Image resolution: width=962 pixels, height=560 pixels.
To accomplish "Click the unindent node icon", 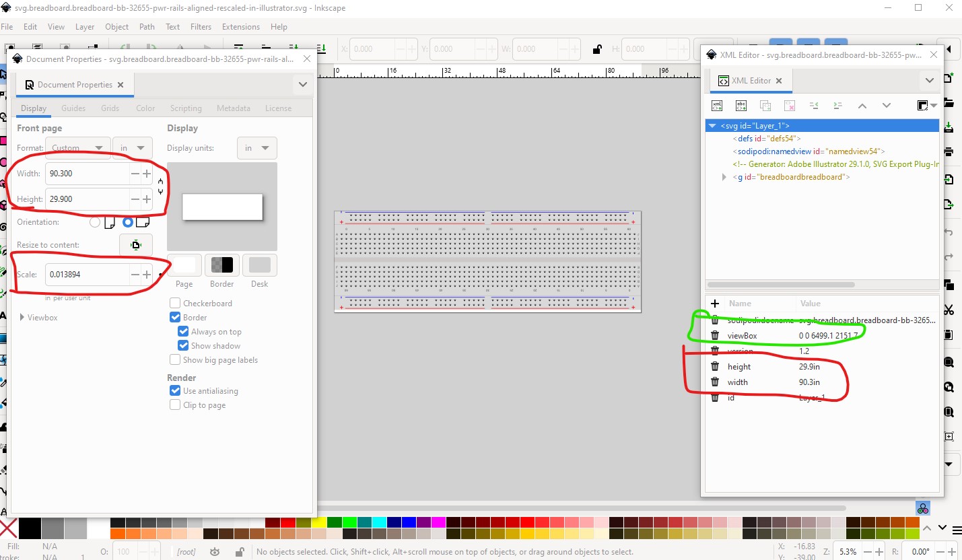I will point(814,106).
